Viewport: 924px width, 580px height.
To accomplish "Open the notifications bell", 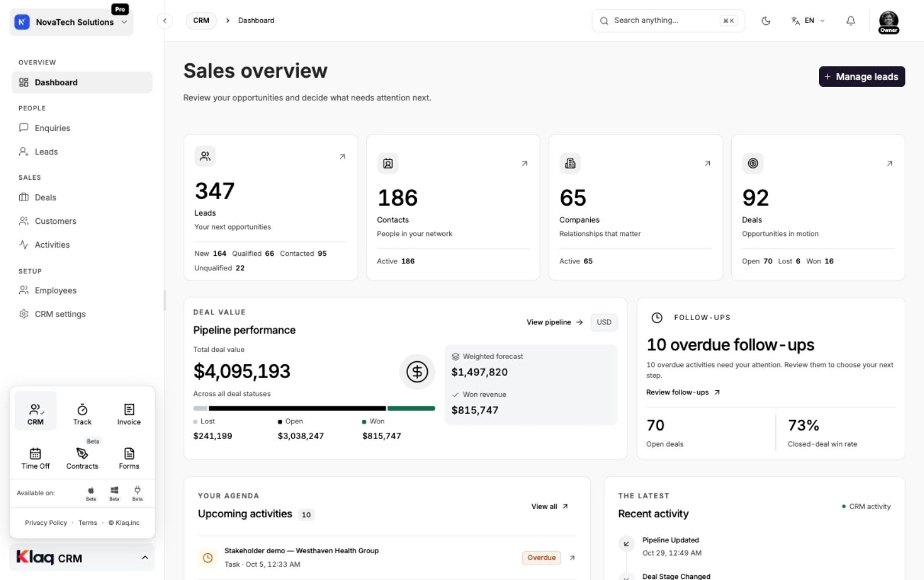I will click(850, 21).
